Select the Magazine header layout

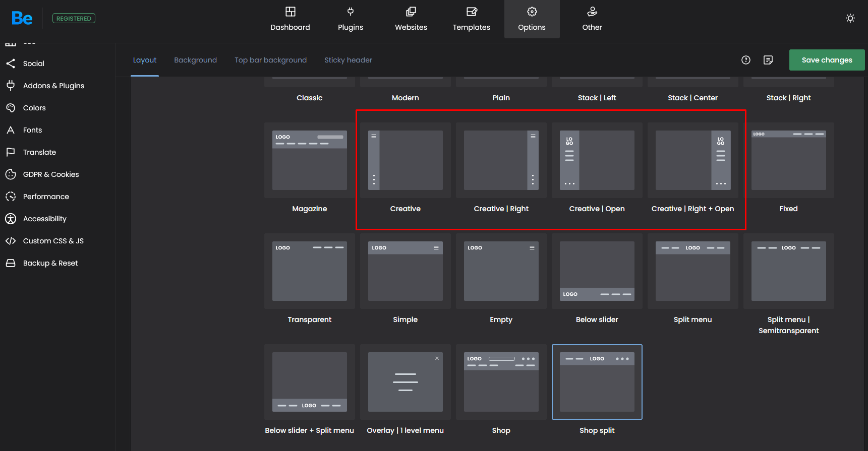point(310,160)
